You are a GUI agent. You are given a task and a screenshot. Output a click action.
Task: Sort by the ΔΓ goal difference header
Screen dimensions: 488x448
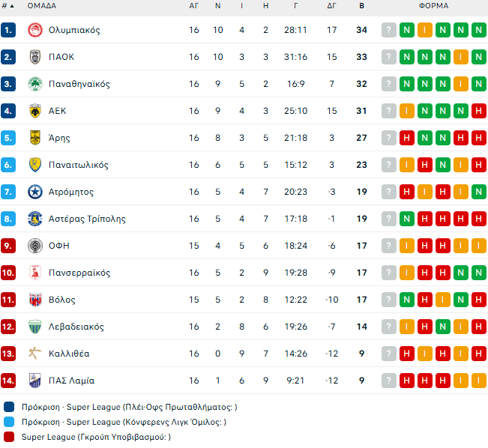pos(332,6)
